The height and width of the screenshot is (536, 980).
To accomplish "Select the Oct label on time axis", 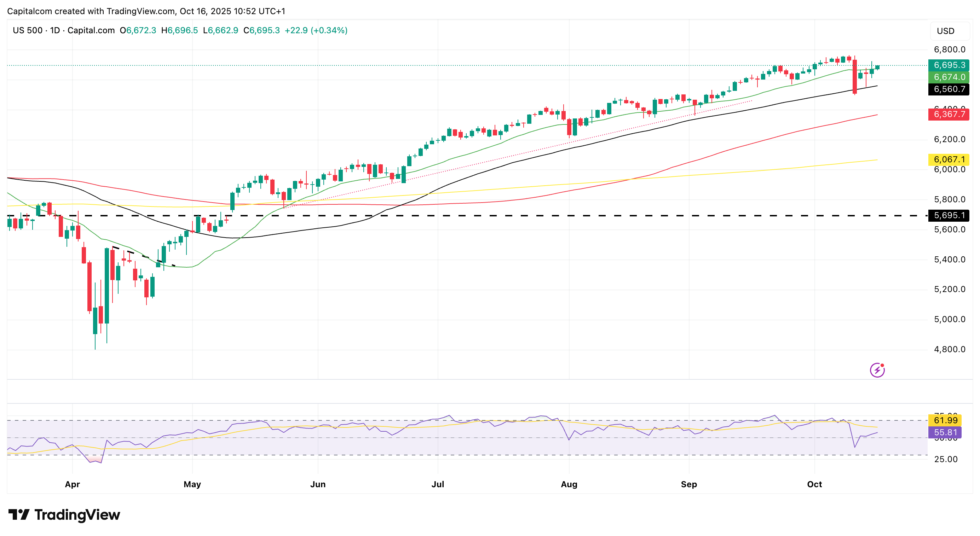I will click(814, 484).
